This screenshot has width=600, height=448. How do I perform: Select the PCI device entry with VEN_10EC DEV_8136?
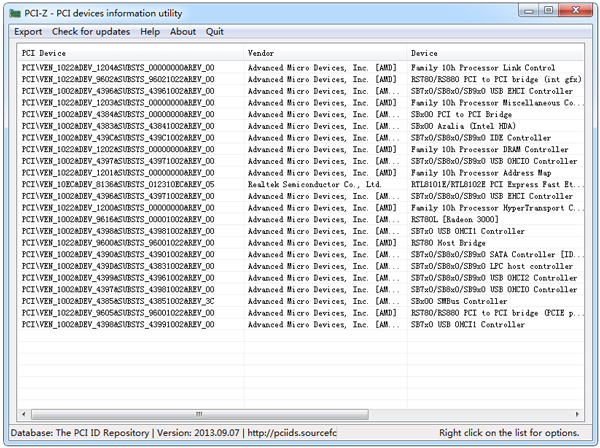pyautogui.click(x=118, y=184)
